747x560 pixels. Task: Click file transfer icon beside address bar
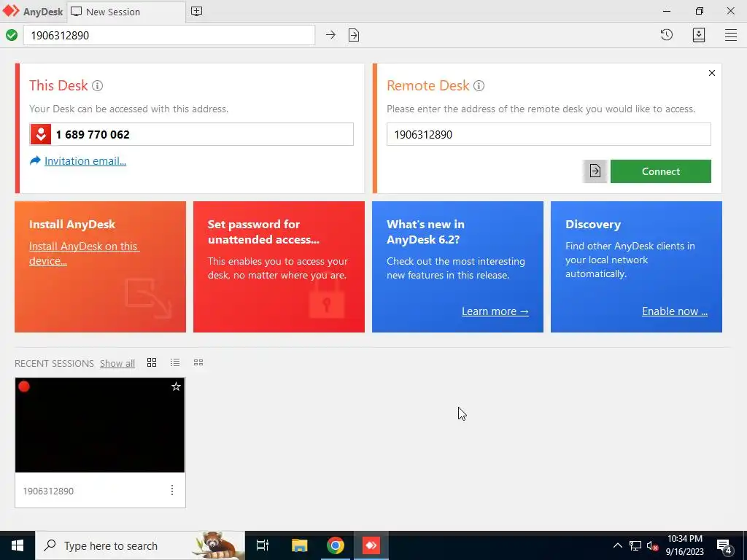pos(354,35)
